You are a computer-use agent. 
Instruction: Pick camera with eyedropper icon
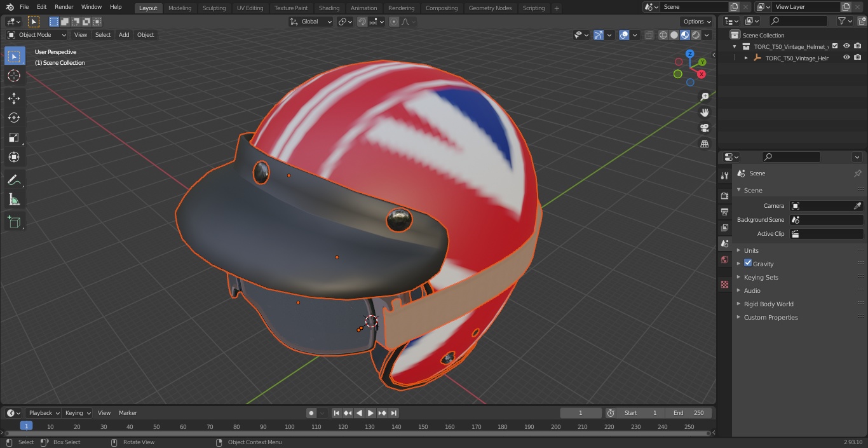tap(857, 206)
